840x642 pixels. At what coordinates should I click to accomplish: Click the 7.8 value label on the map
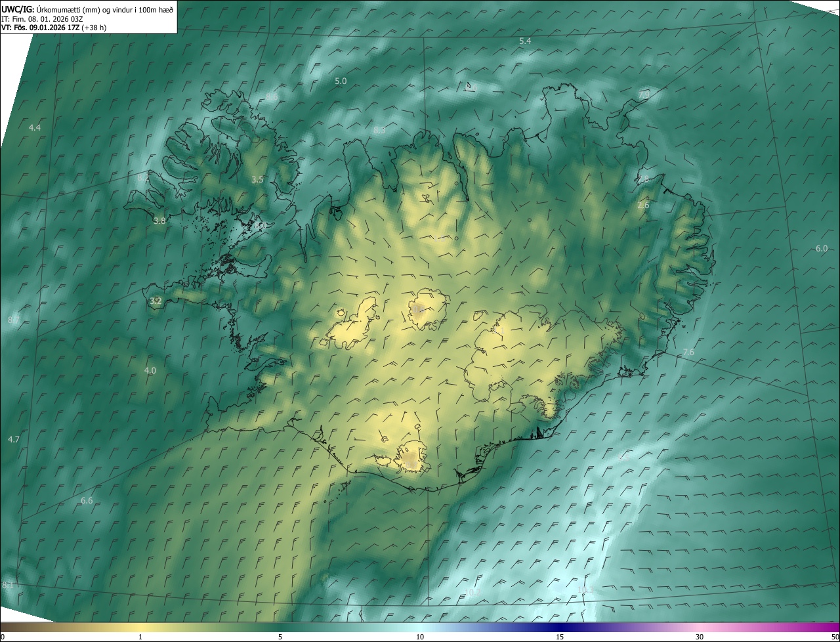pos(643,179)
